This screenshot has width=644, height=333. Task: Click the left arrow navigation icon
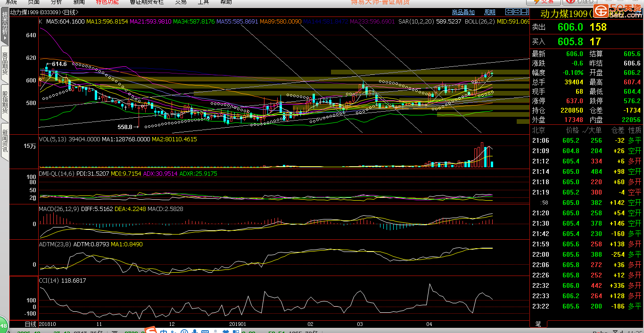click(509, 12)
